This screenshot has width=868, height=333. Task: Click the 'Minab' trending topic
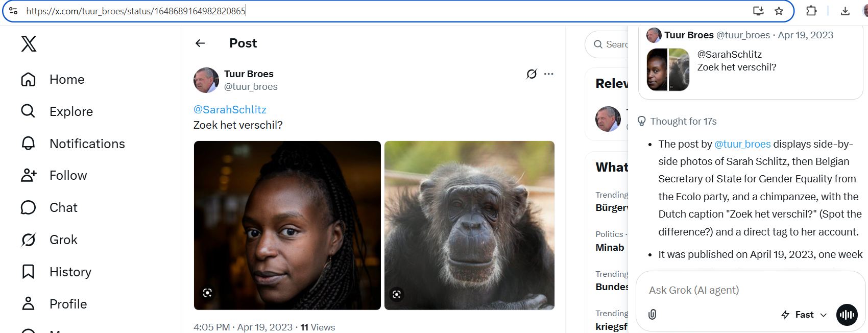point(610,247)
